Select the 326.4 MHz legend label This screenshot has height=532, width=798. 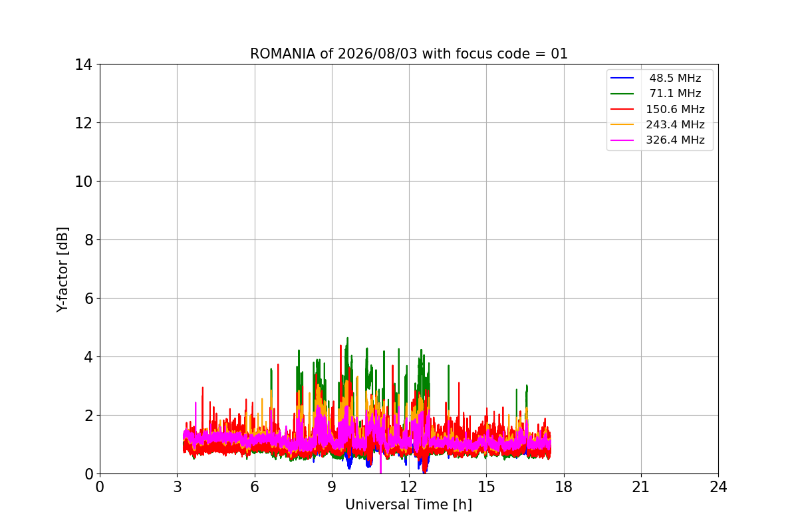coord(675,140)
